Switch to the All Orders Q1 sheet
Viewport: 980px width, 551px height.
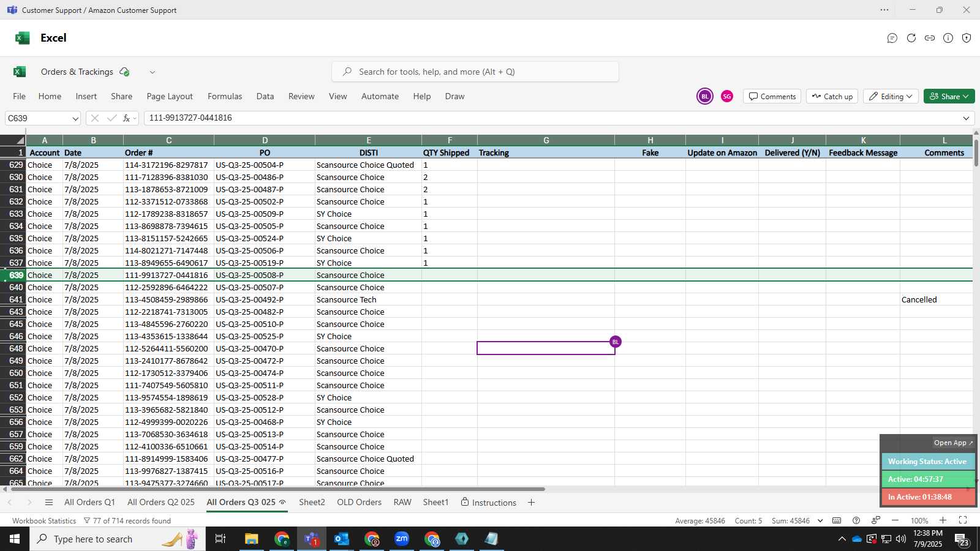89,502
